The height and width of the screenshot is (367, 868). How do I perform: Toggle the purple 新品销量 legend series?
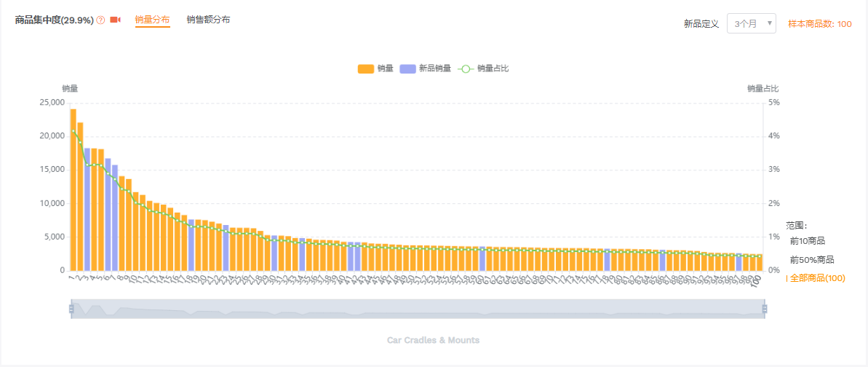425,68
